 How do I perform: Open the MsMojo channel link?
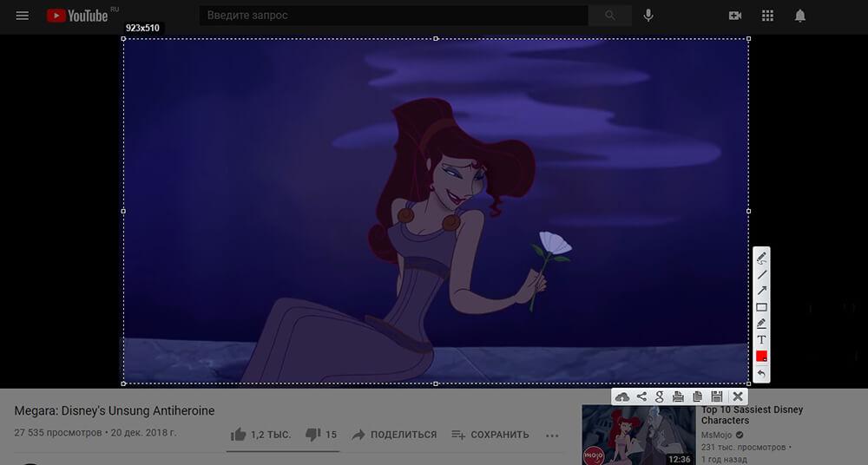click(x=716, y=436)
